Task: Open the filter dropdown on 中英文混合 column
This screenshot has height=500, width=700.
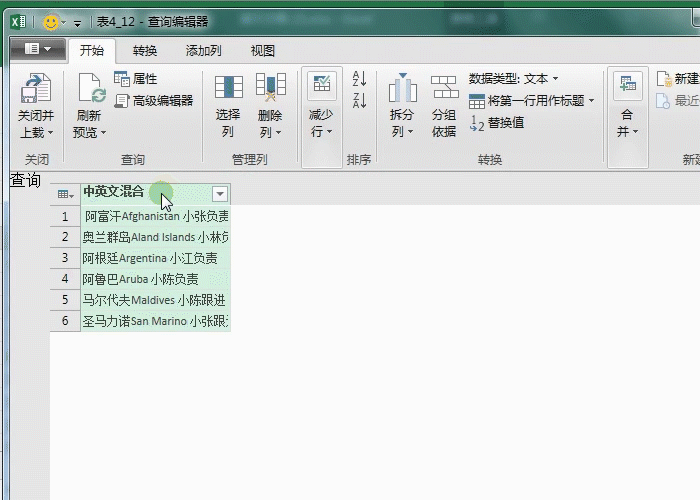Action: point(219,193)
